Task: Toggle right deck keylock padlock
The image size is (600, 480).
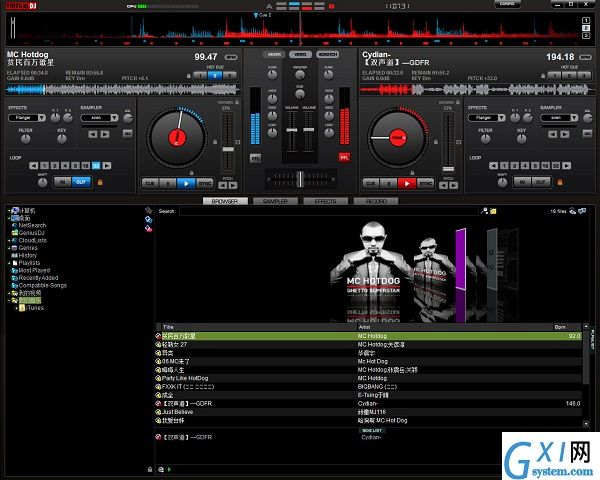Action: (x=458, y=102)
